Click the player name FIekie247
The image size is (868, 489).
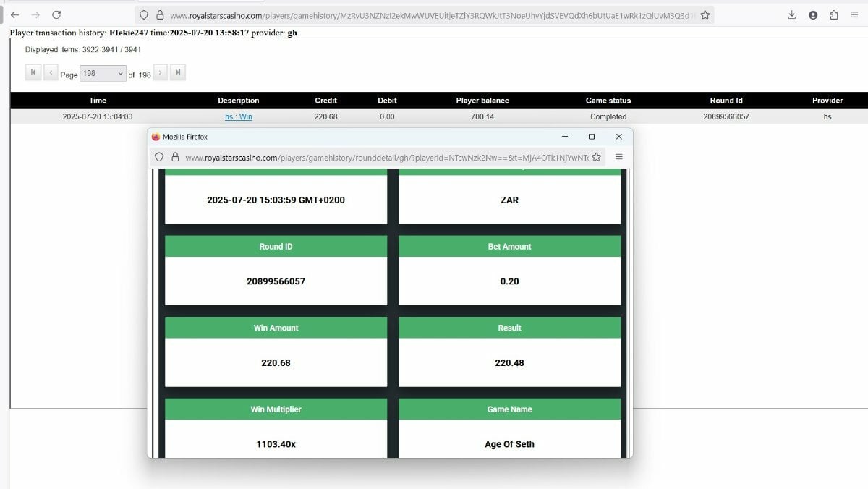coord(129,33)
